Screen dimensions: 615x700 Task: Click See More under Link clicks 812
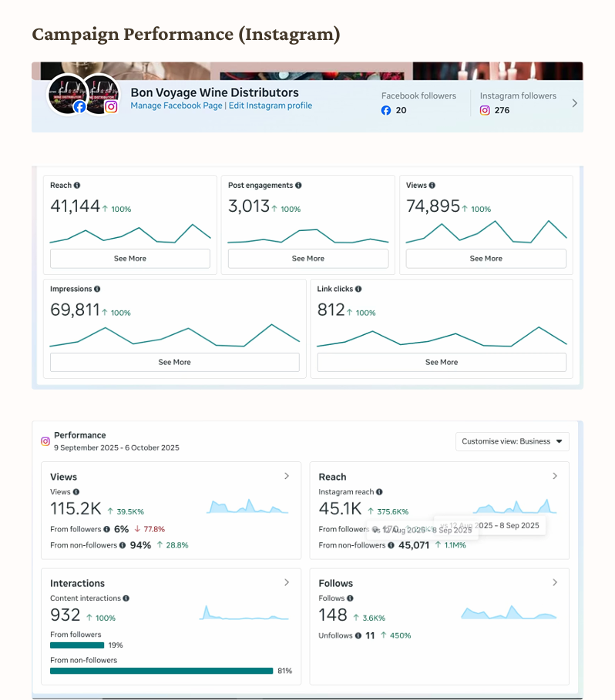[442, 362]
